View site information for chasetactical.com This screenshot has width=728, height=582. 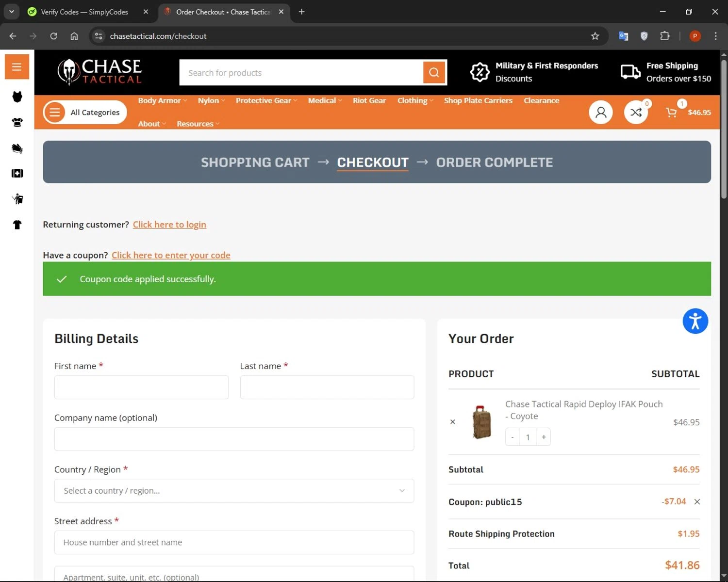click(99, 36)
